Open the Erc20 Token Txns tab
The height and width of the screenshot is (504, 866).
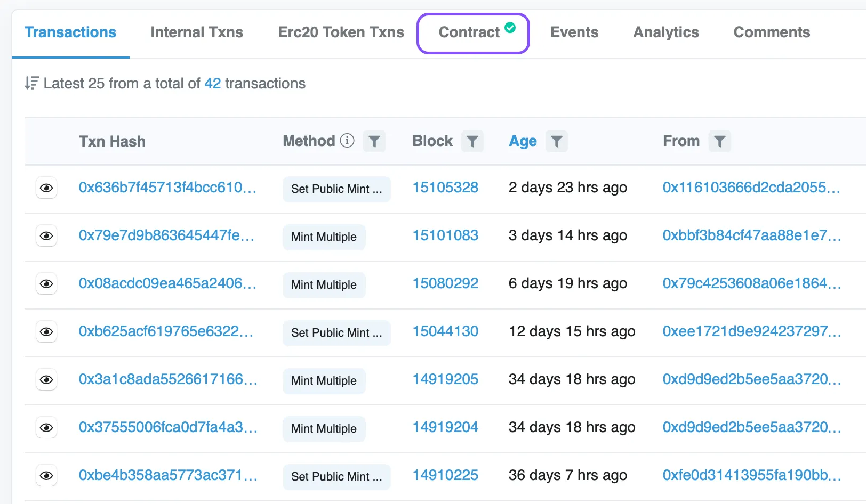[x=341, y=32]
